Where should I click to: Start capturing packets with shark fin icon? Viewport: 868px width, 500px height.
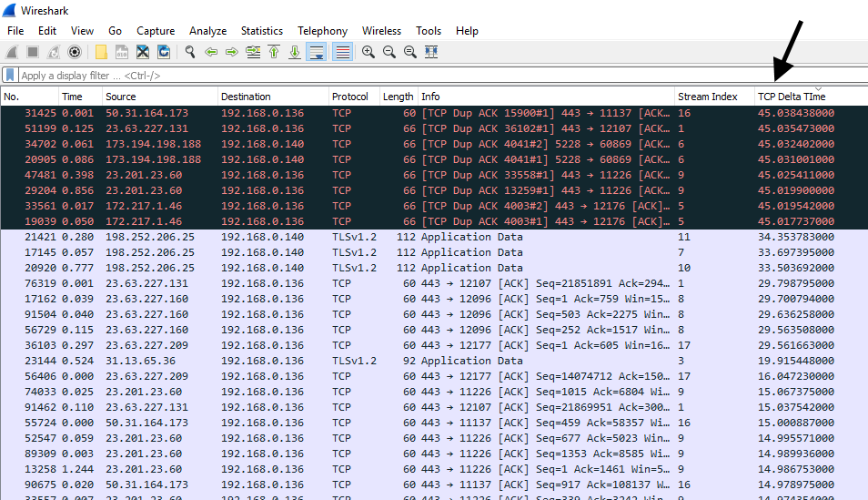point(12,52)
